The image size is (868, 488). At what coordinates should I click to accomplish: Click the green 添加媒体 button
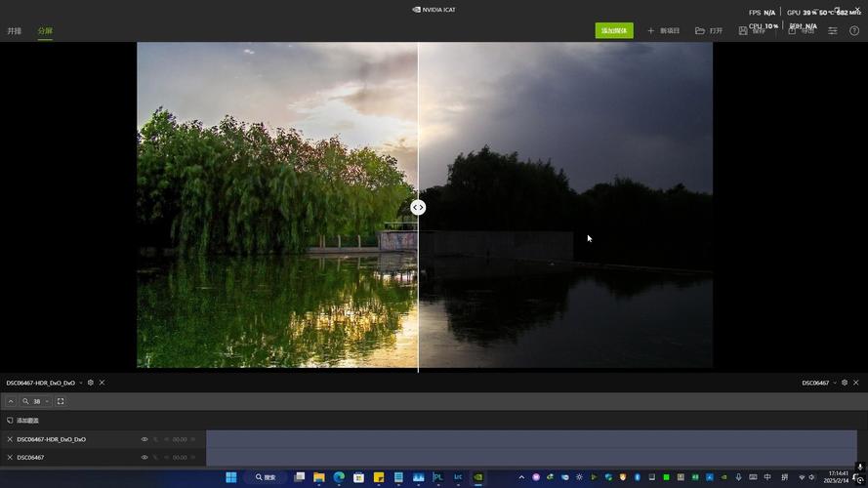[x=614, y=30]
